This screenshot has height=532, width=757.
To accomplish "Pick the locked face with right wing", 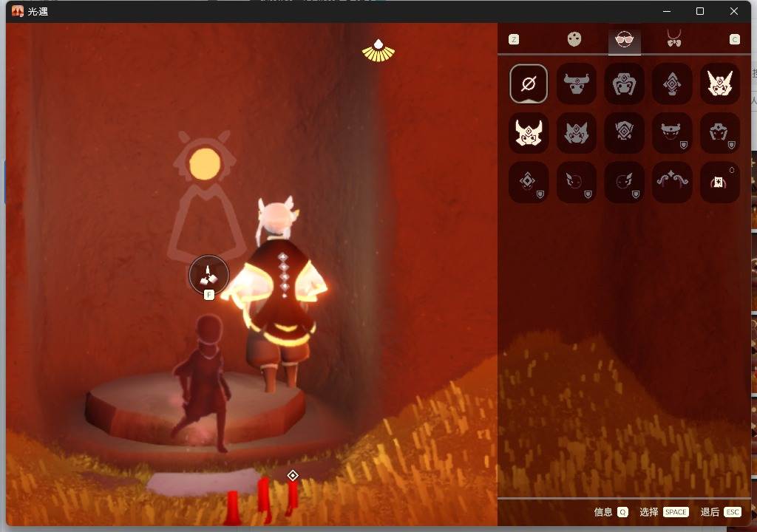I will (x=624, y=182).
